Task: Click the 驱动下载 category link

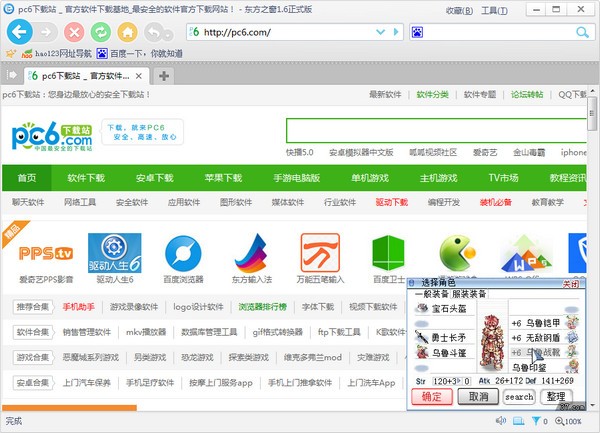Action: click(x=391, y=202)
